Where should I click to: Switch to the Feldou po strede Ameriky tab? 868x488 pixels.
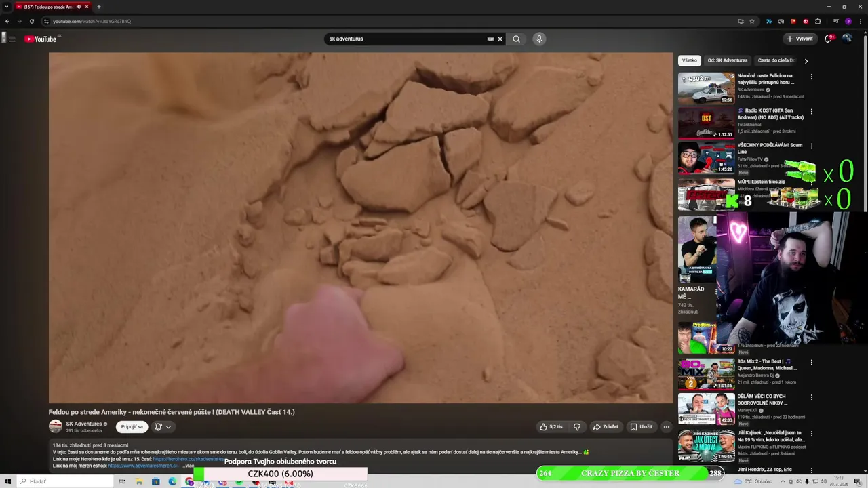pos(47,7)
